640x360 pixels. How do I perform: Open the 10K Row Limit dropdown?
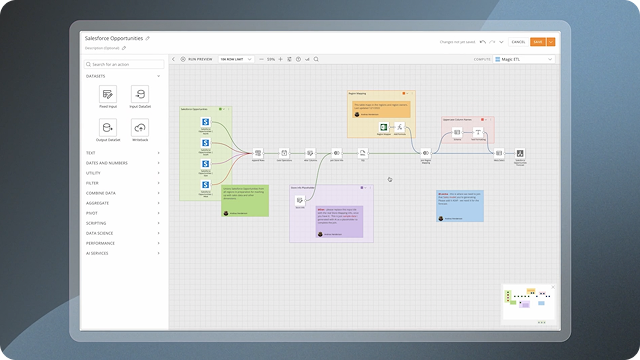coord(236,59)
